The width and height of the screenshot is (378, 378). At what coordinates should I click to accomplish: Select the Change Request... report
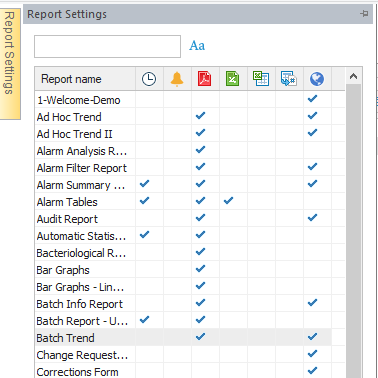click(82, 355)
